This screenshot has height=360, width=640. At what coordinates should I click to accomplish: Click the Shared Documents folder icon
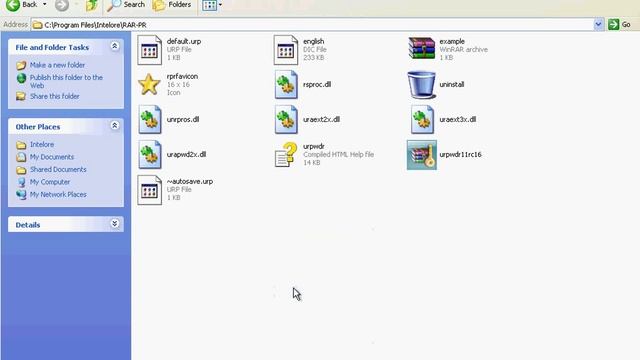(x=21, y=170)
